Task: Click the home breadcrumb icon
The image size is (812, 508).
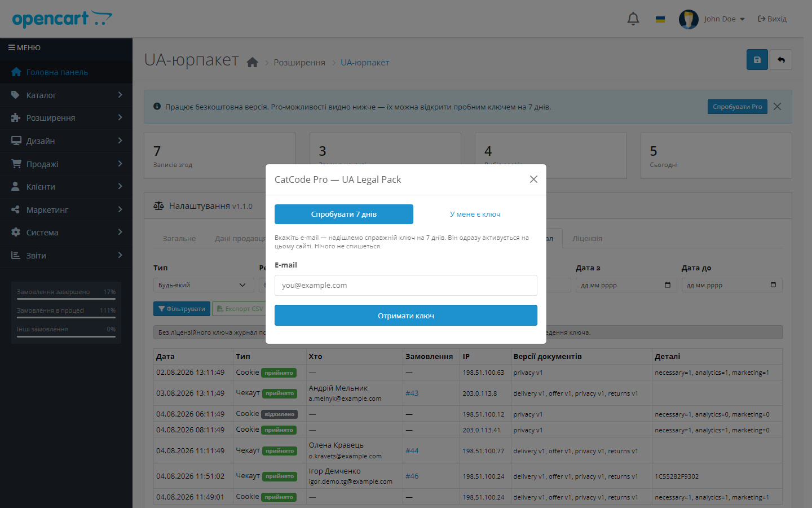Action: click(x=252, y=62)
